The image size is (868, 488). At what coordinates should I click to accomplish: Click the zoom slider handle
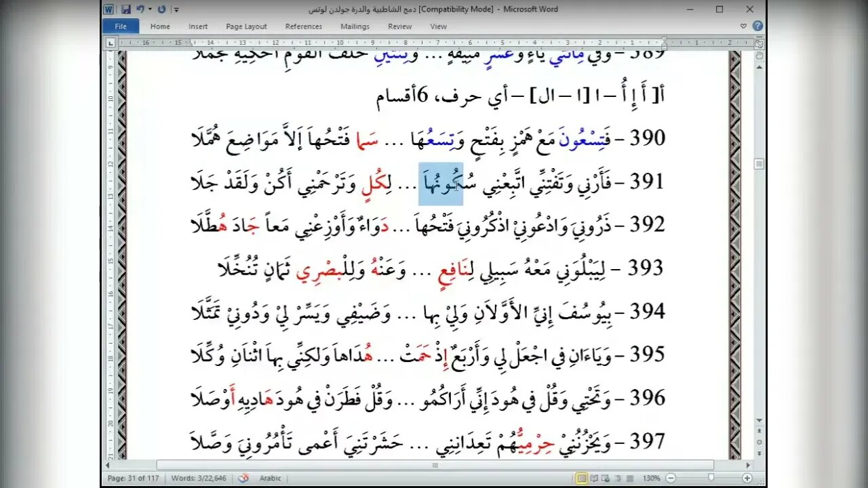[711, 479]
